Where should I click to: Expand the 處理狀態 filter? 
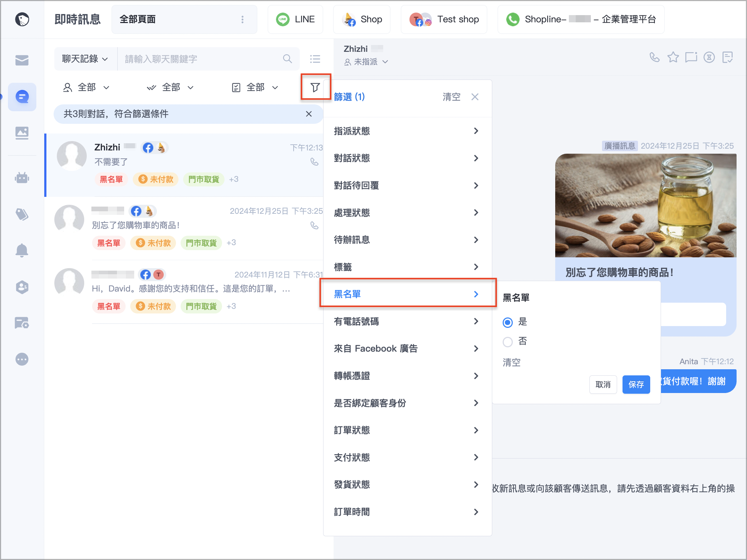(407, 213)
